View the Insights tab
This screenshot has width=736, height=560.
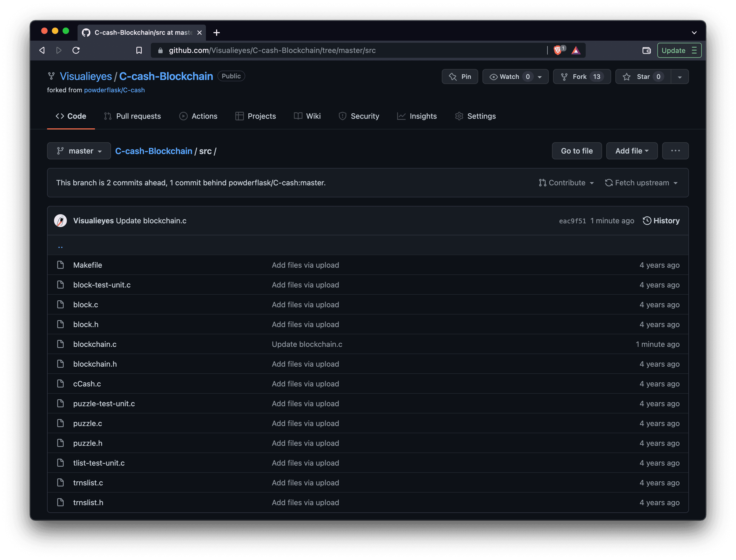[x=417, y=116]
